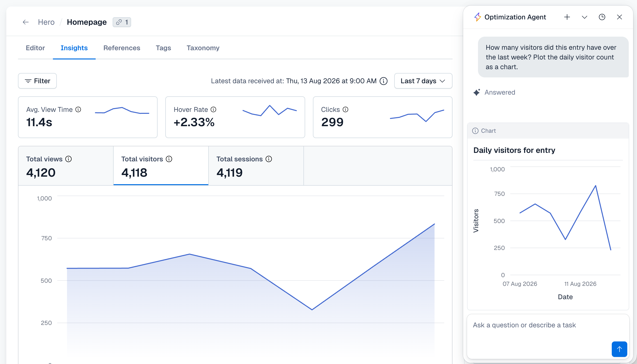
Task: Click the Clicks value 299
Action: coord(332,122)
